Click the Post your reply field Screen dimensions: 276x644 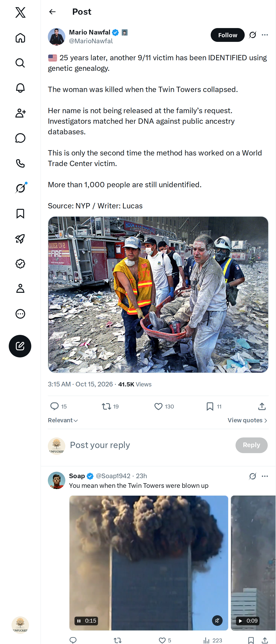(150, 445)
